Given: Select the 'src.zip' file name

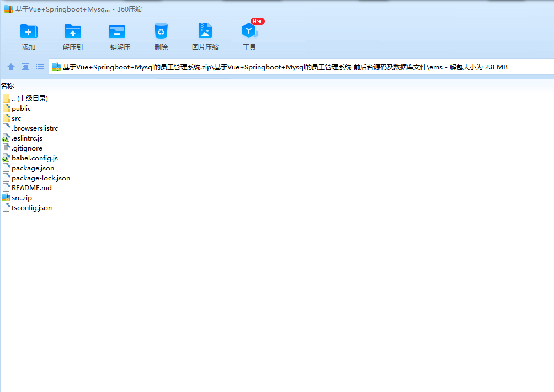Looking at the screenshot, I should 22,198.
